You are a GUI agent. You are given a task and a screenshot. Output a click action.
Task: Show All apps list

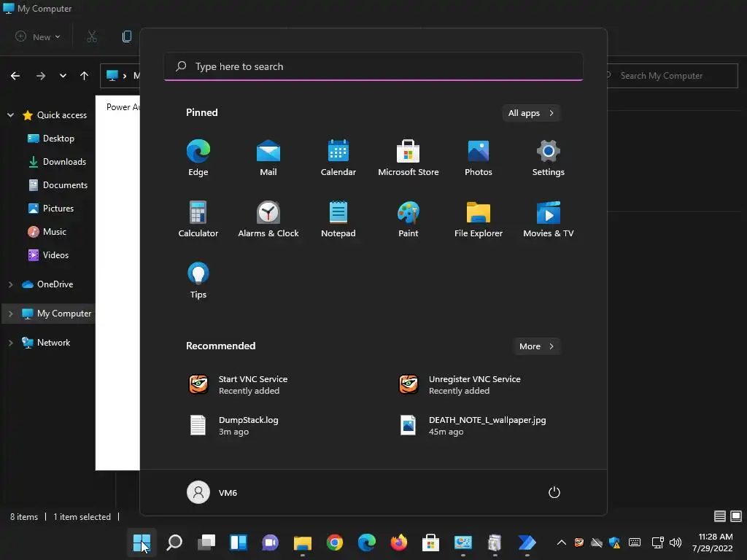coord(531,113)
